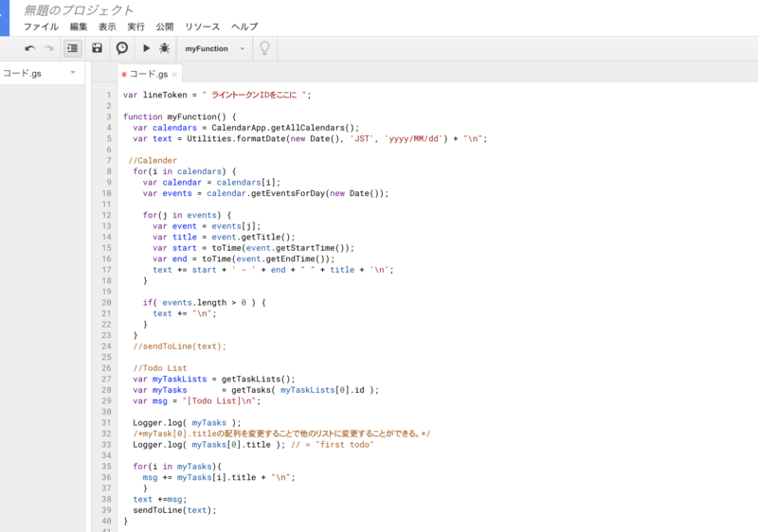Click 'getTasks( myTaskLists[0].id )' line
Image resolution: width=758 pixels, height=532 pixels.
point(302,390)
